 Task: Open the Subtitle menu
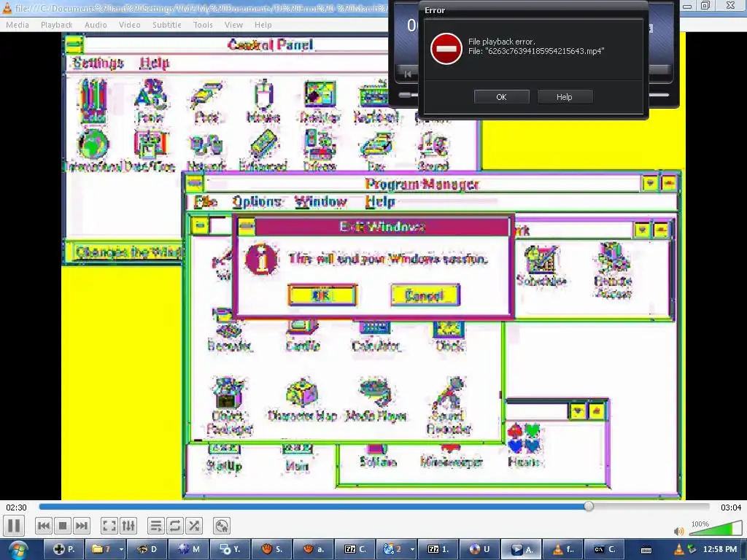click(167, 25)
